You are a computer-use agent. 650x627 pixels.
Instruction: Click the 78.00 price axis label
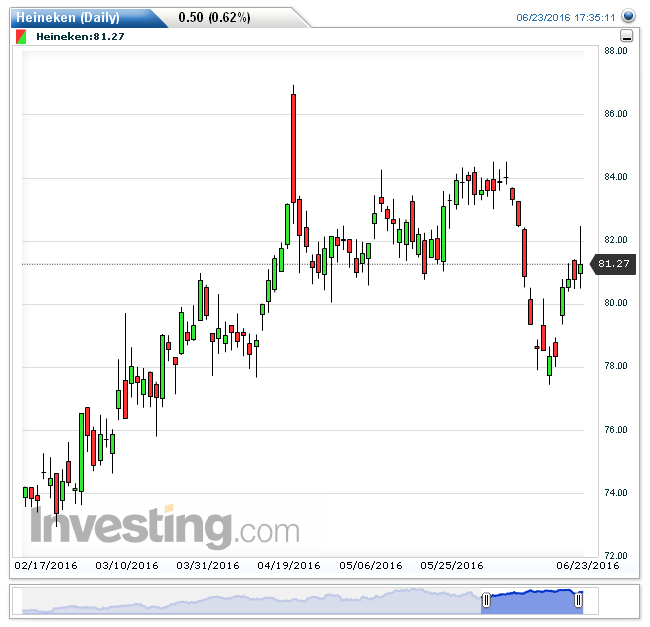pyautogui.click(x=616, y=366)
